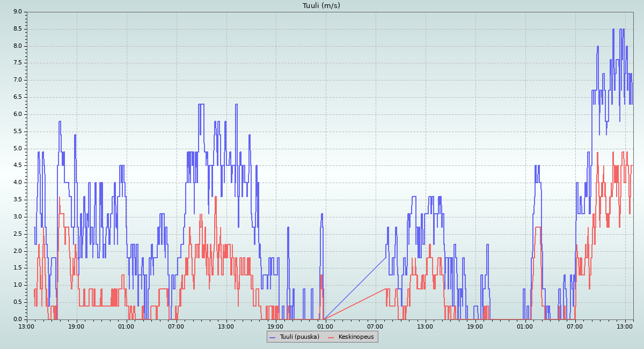The width and height of the screenshot is (644, 349).
Task: Click the blue line swatch in legend
Action: 273,337
